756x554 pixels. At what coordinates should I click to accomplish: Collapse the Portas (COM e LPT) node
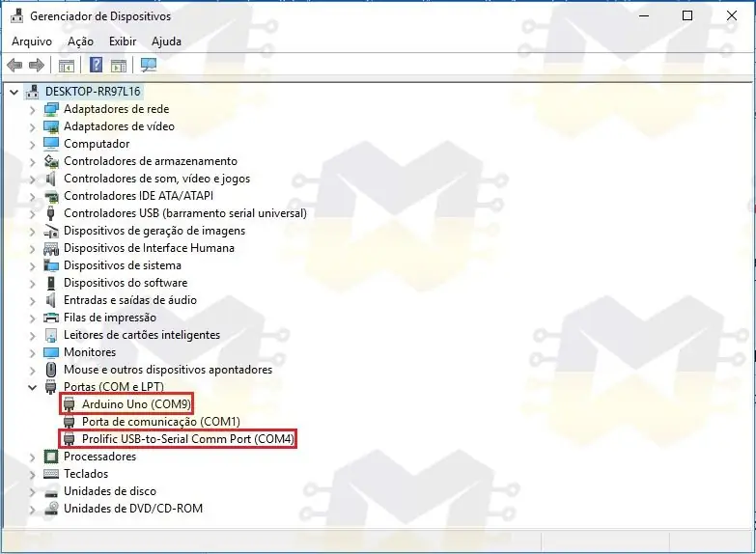coord(32,387)
